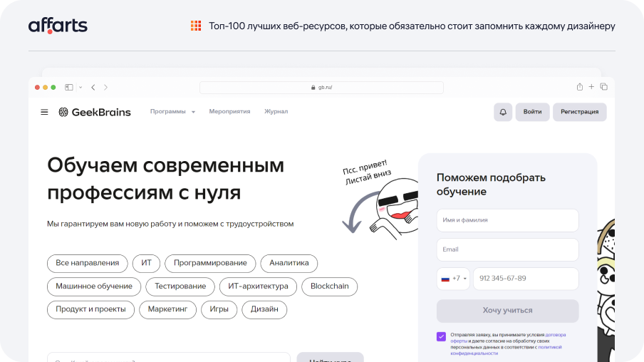Screen dimensions: 644x362
Task: Open Журнал in navigation
Action: pos(276,111)
